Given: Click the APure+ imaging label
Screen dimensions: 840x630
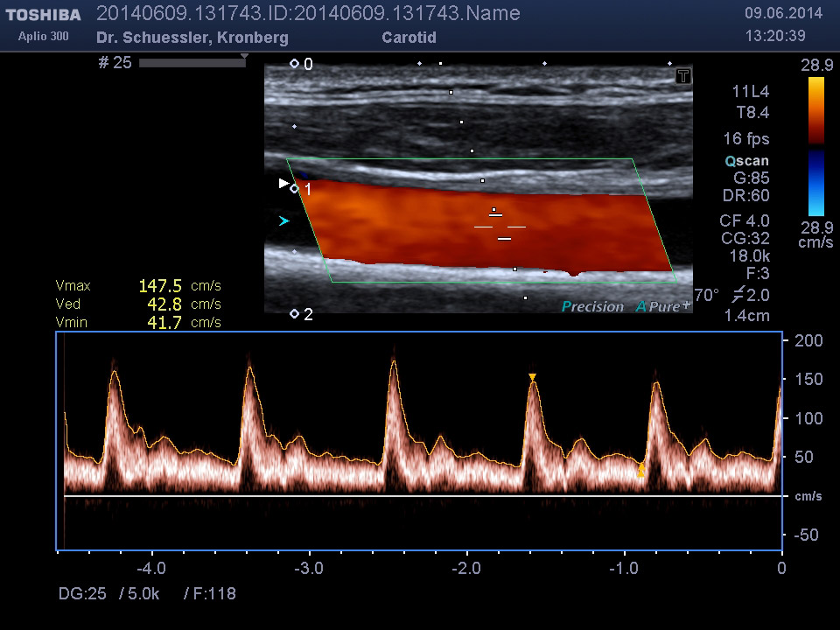Looking at the screenshot, I should click(662, 306).
